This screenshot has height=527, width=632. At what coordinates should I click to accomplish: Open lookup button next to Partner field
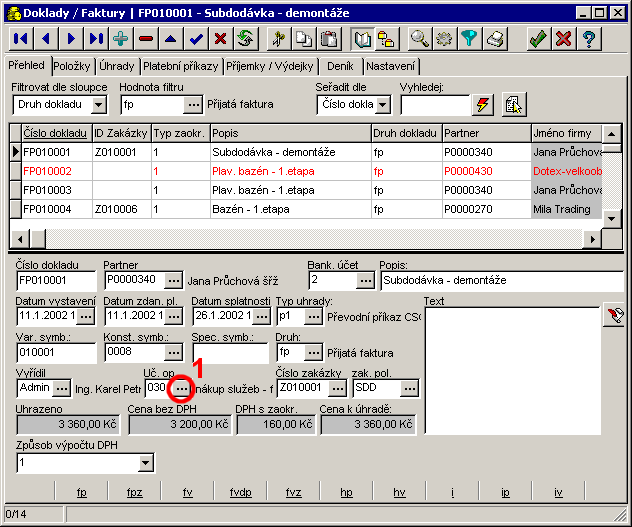coord(173,281)
